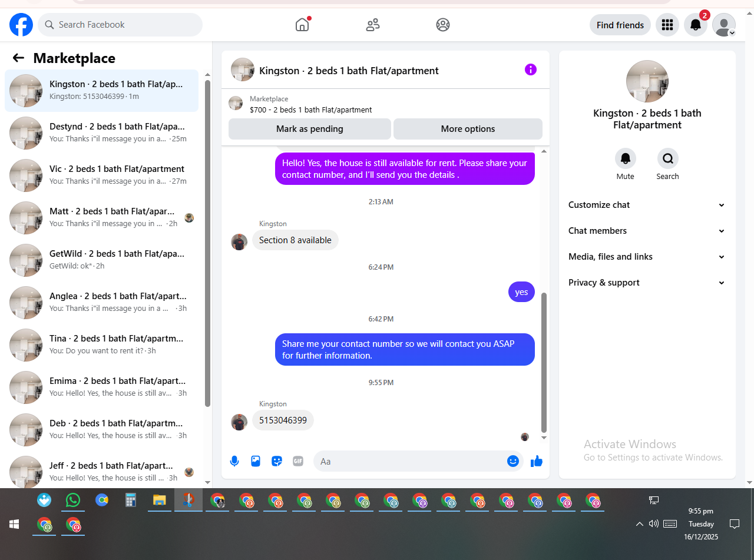Expand the Chat members section
754x560 pixels.
647,231
